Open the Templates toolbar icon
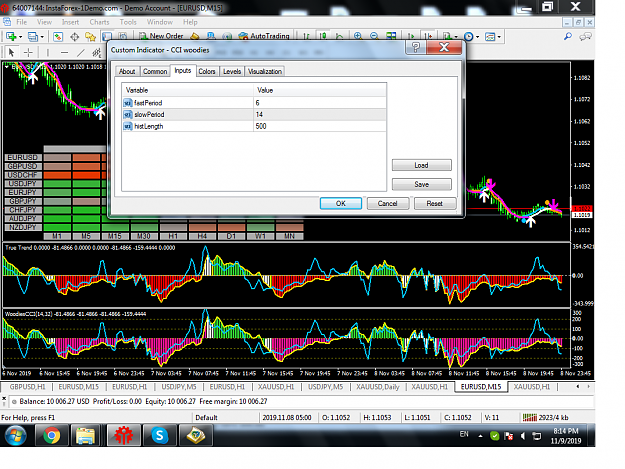Viewport: 625px width, 469px height. [x=490, y=37]
